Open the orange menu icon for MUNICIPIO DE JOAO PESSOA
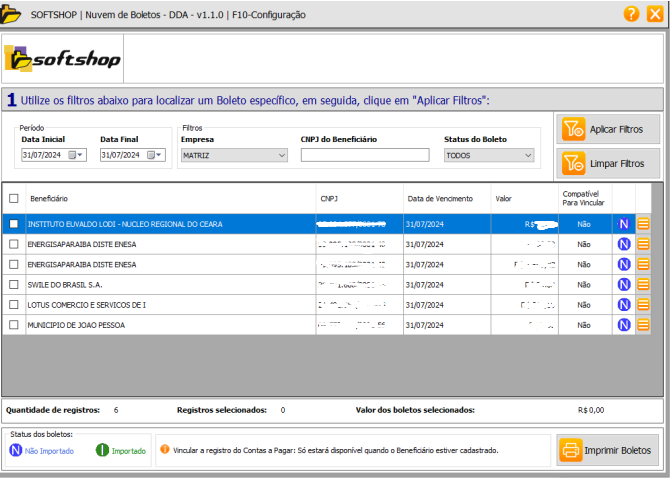 pyautogui.click(x=643, y=325)
